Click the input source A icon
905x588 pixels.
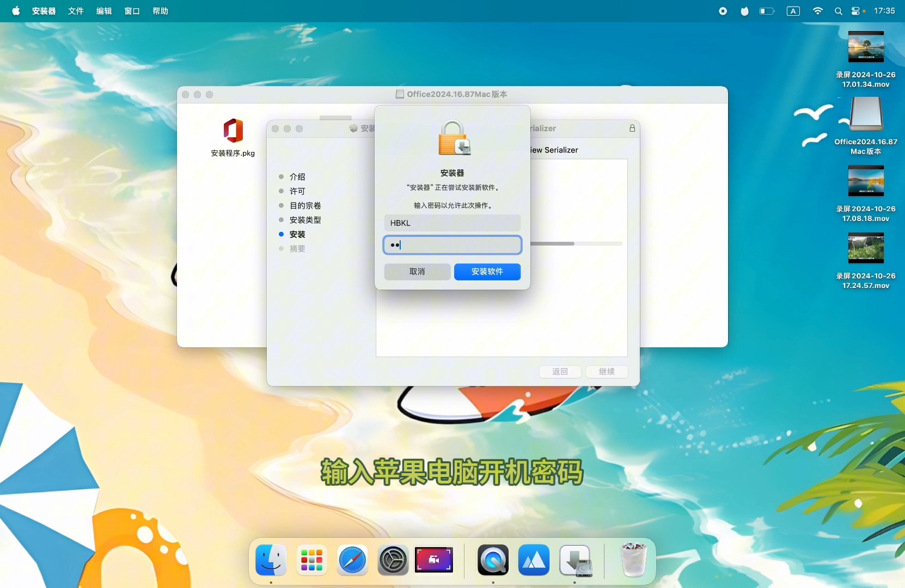[x=793, y=11]
